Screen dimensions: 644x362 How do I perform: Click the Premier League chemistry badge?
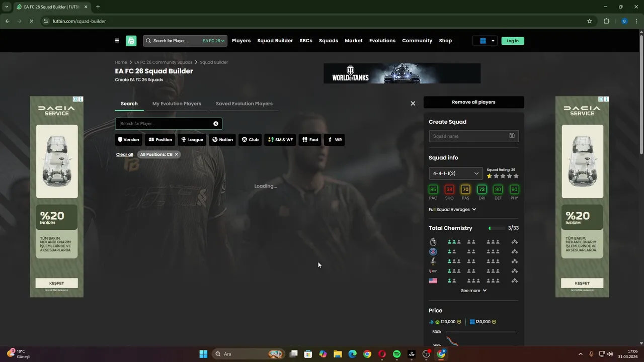point(433,242)
